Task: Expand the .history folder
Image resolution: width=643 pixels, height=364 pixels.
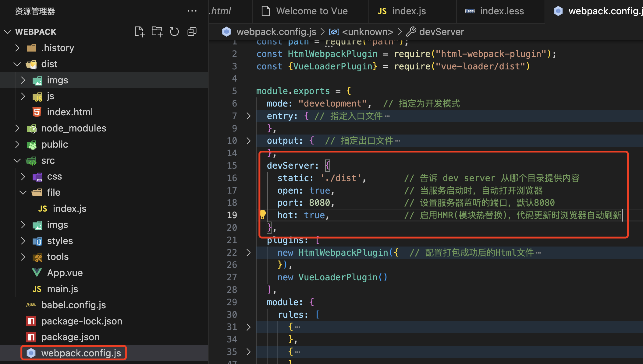Action: [x=17, y=48]
